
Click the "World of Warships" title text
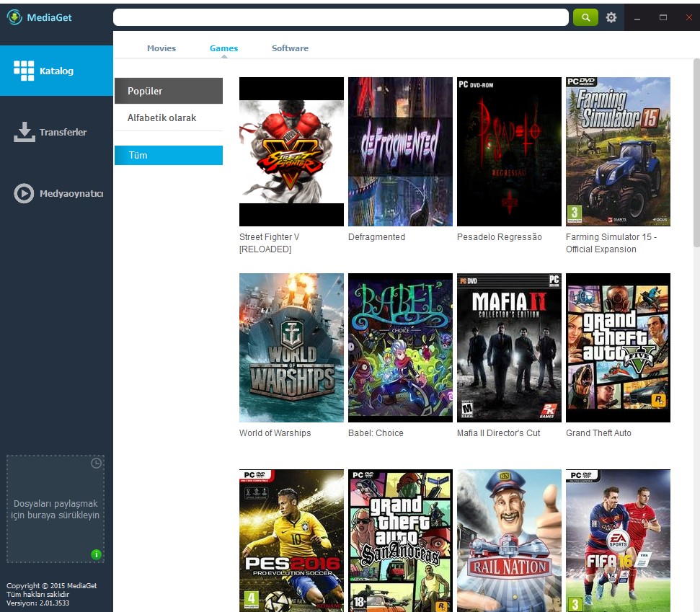[x=275, y=433]
